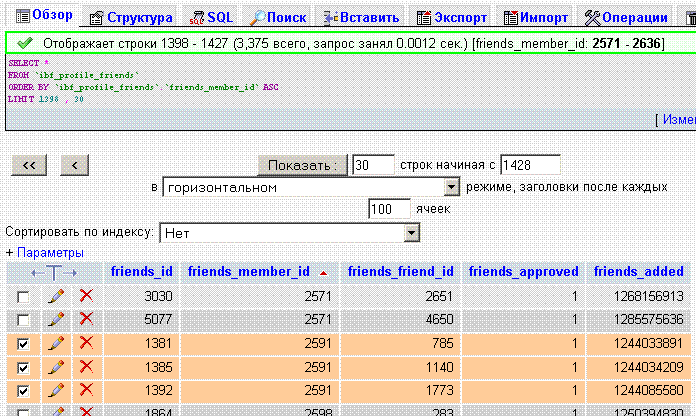Open the горизонтальном display mode dropdown

[311, 187]
